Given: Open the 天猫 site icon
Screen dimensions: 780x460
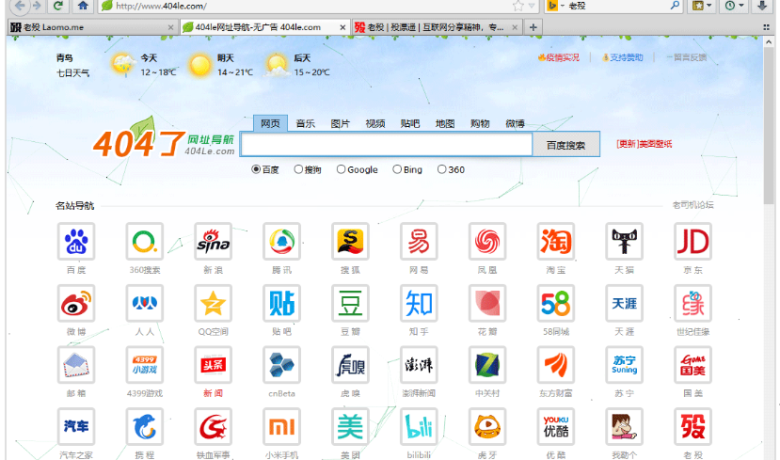Looking at the screenshot, I should (x=624, y=241).
